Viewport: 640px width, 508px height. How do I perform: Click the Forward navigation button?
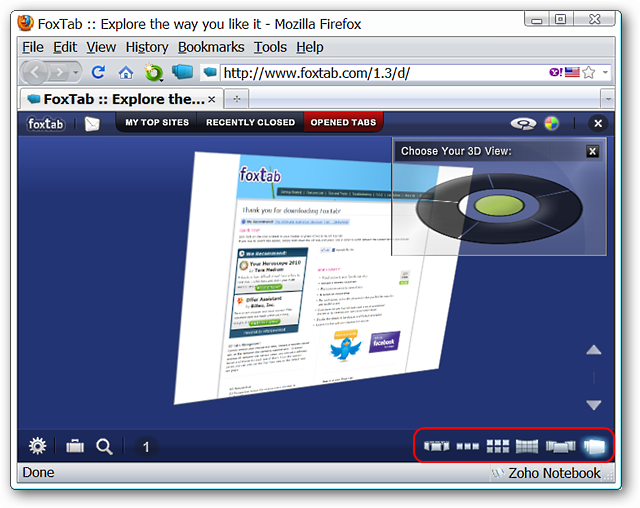(60, 73)
